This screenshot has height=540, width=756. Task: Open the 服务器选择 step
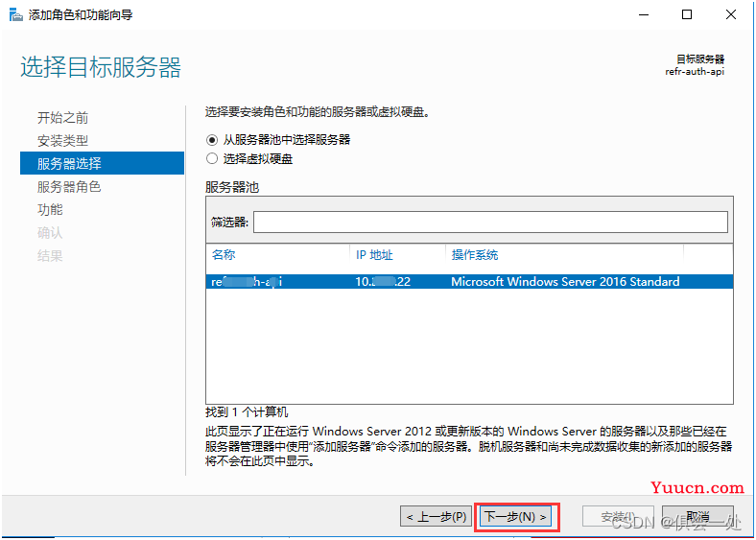[x=102, y=163]
